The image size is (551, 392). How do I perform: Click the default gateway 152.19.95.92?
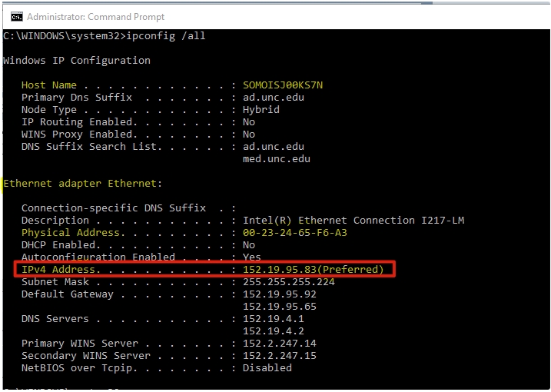coord(280,294)
